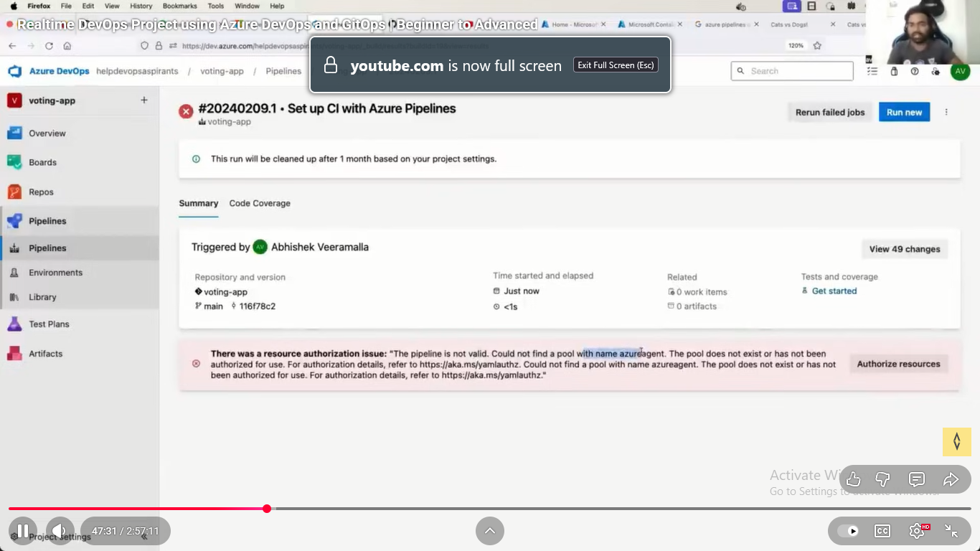Open the video comments icon

tap(916, 479)
